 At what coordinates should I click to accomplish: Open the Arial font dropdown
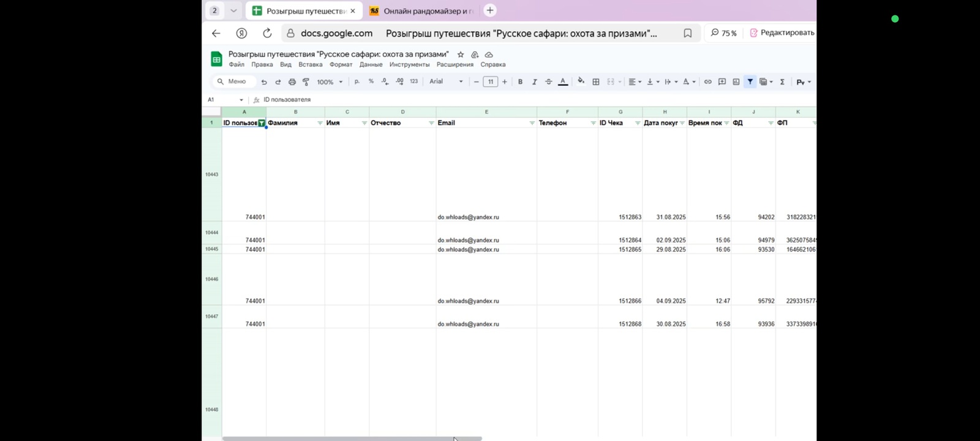point(446,81)
